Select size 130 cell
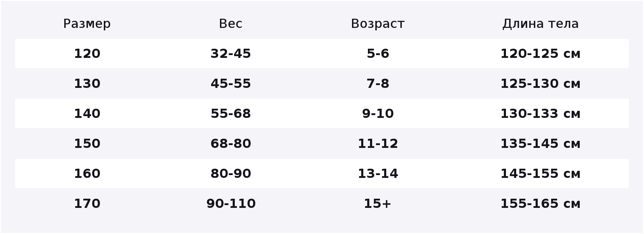The width and height of the screenshot is (644, 234). click(87, 84)
